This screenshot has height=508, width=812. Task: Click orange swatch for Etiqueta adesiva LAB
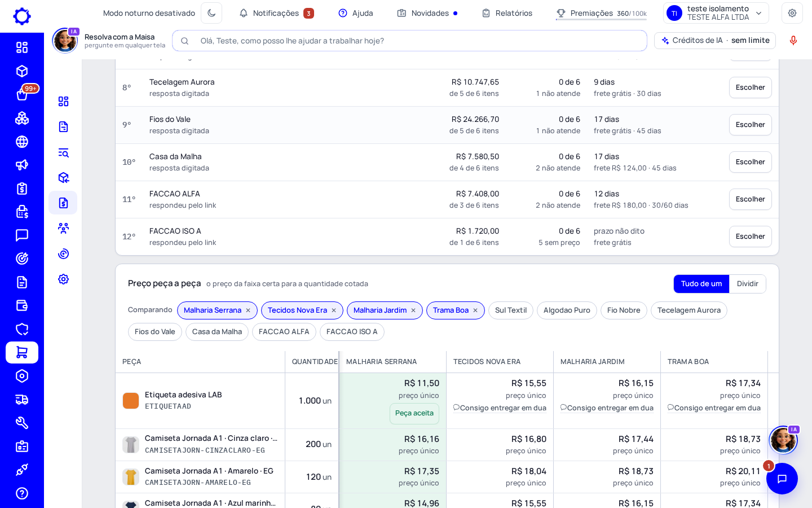pos(131,401)
